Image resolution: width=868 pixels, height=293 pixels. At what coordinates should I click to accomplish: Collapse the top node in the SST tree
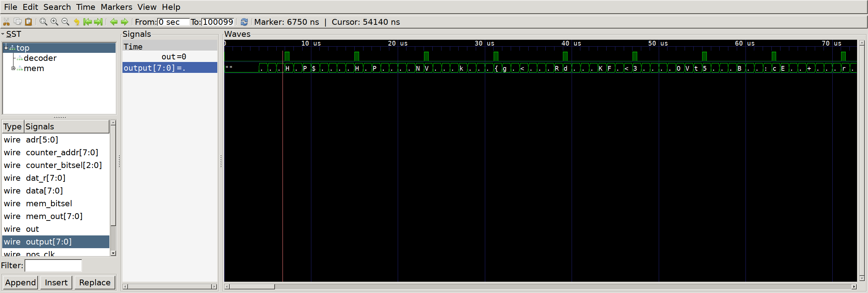(x=6, y=48)
